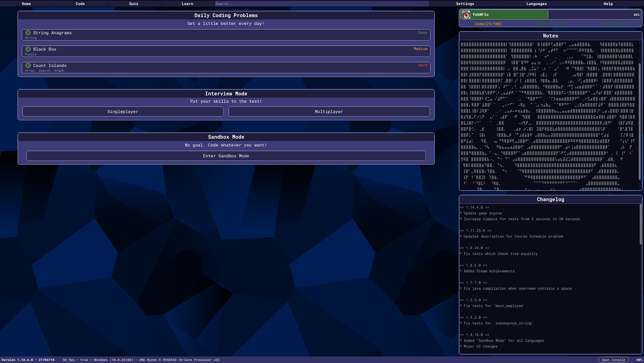The width and height of the screenshot is (644, 363).
Task: Click the Notes panel scrollbar
Action: pyautogui.click(x=640, y=121)
